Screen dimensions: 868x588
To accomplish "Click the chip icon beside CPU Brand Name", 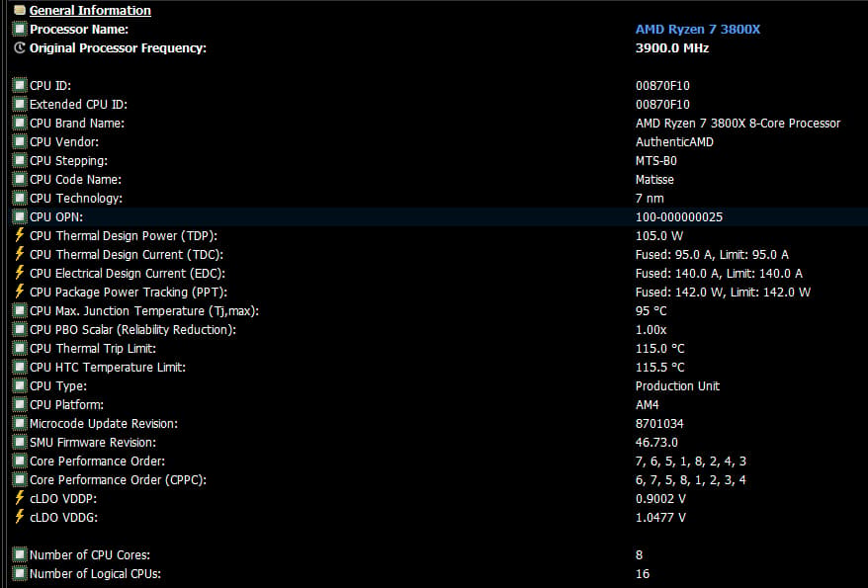I will 20,123.
